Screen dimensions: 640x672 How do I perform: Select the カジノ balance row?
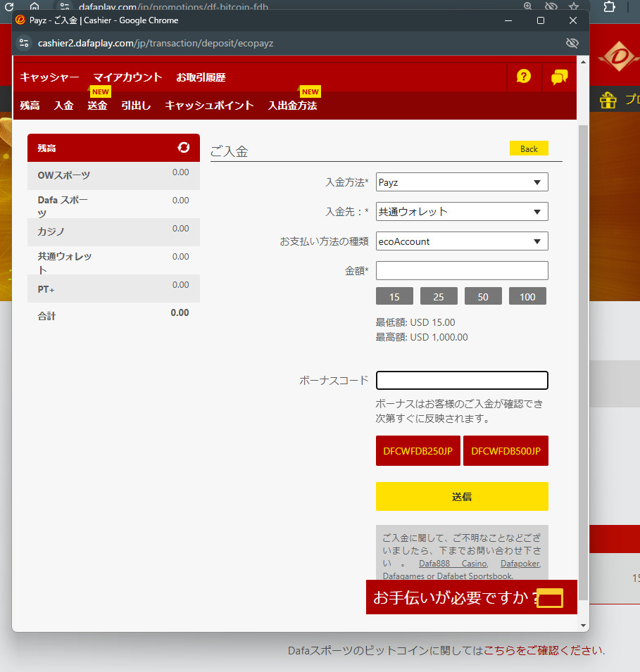pyautogui.click(x=113, y=232)
